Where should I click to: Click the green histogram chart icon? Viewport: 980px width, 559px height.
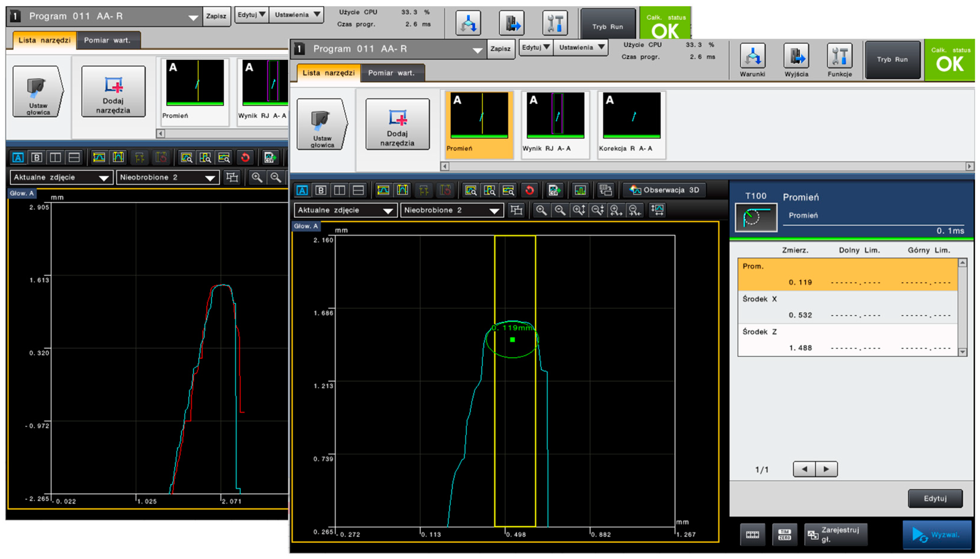(580, 190)
